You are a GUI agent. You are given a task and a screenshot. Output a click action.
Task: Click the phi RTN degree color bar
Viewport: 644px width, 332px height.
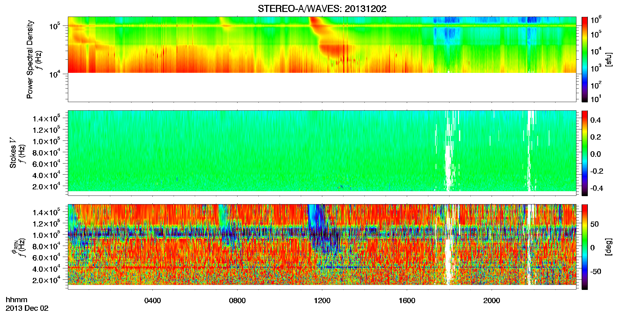click(x=585, y=247)
